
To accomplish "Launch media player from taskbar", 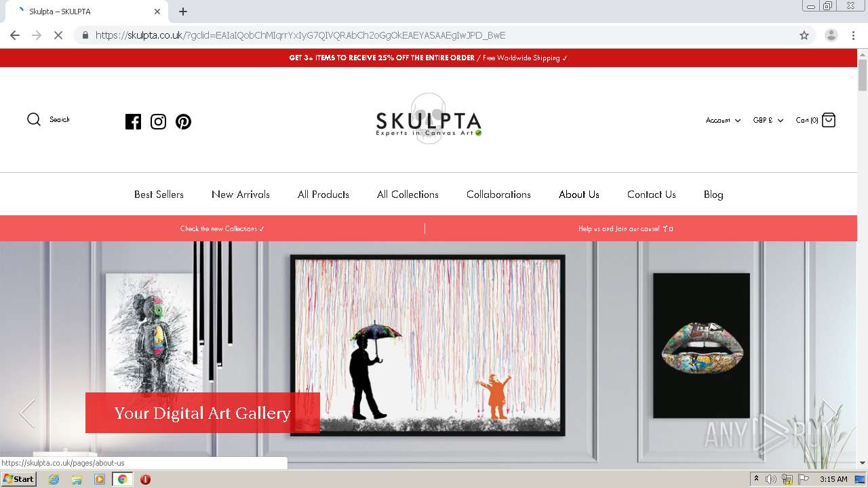I will [100, 479].
